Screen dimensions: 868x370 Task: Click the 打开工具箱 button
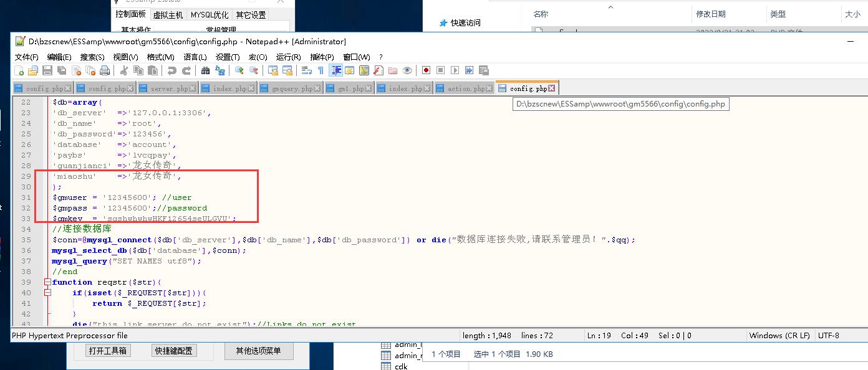(107, 351)
